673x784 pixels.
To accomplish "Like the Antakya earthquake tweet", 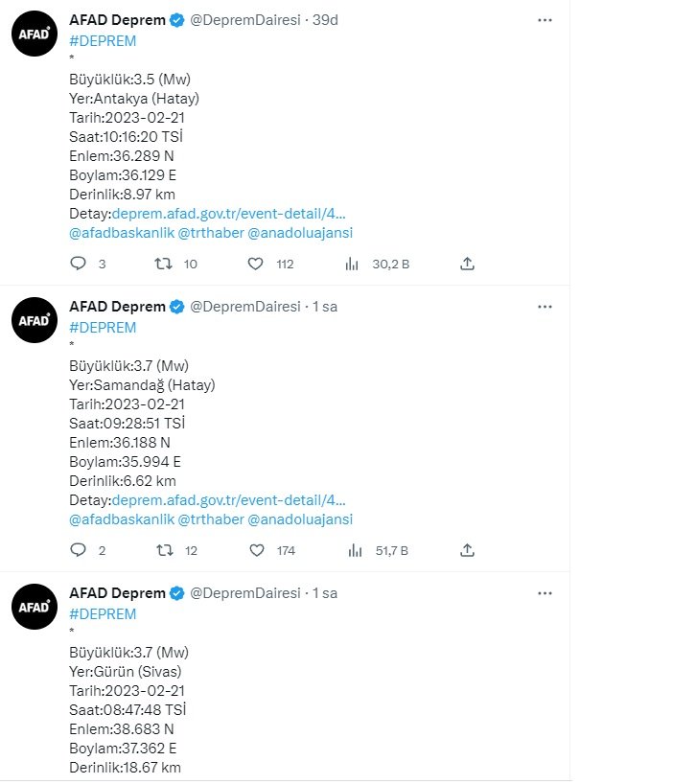I will click(256, 264).
